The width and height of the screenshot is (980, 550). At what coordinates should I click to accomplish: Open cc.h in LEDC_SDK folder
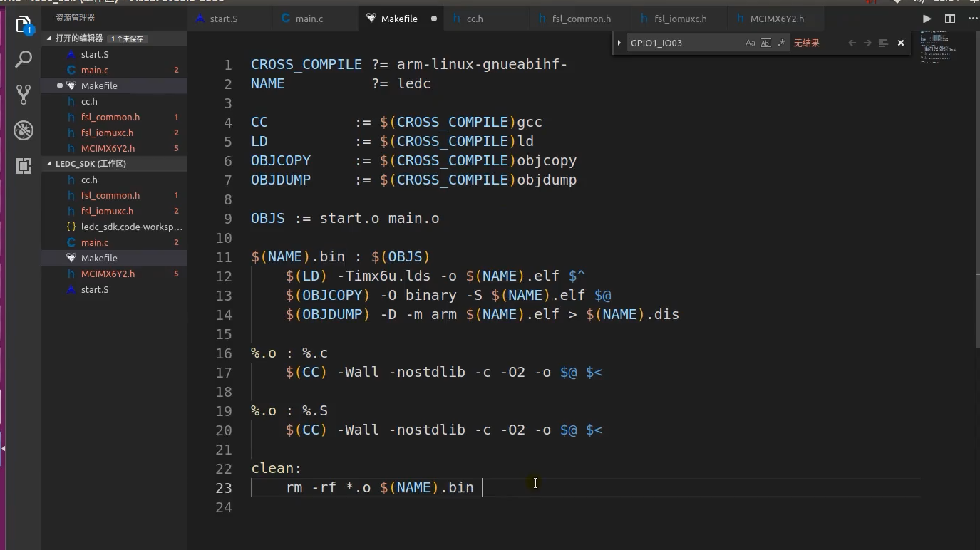tap(114, 180)
